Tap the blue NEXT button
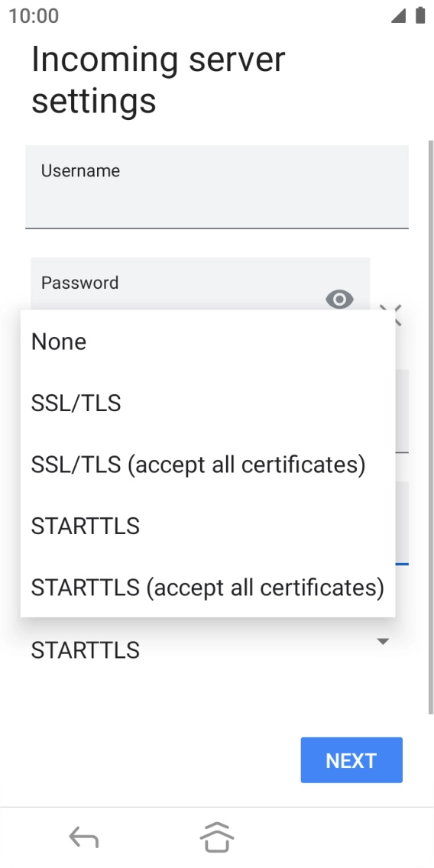This screenshot has height=868, width=434. click(351, 760)
